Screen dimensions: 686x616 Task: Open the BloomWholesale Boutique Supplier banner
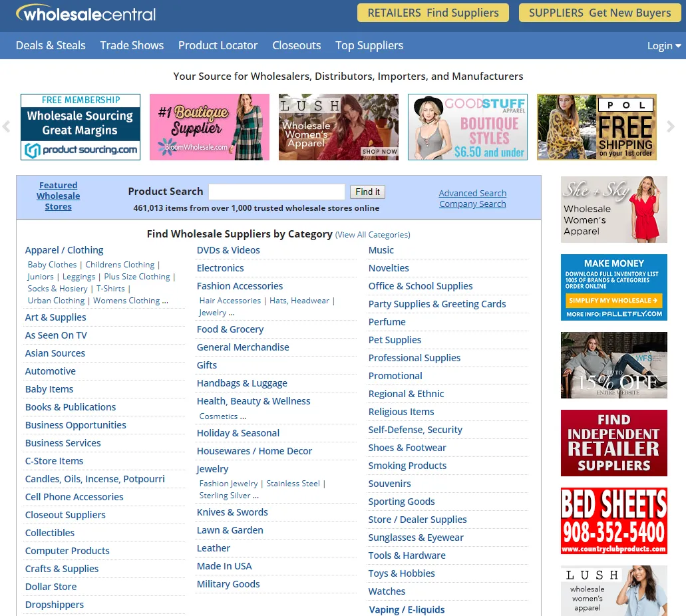210,127
